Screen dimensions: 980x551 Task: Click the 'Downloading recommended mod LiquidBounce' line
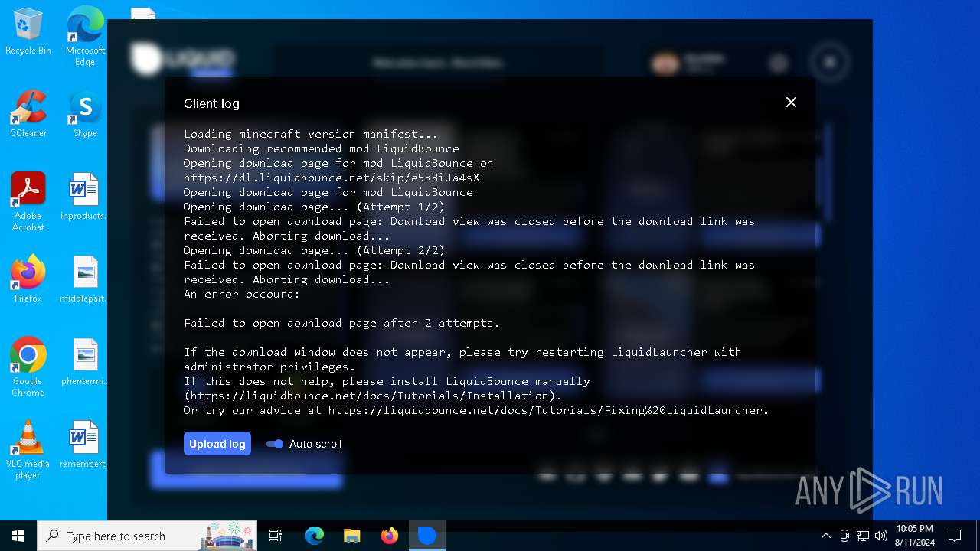pos(322,148)
